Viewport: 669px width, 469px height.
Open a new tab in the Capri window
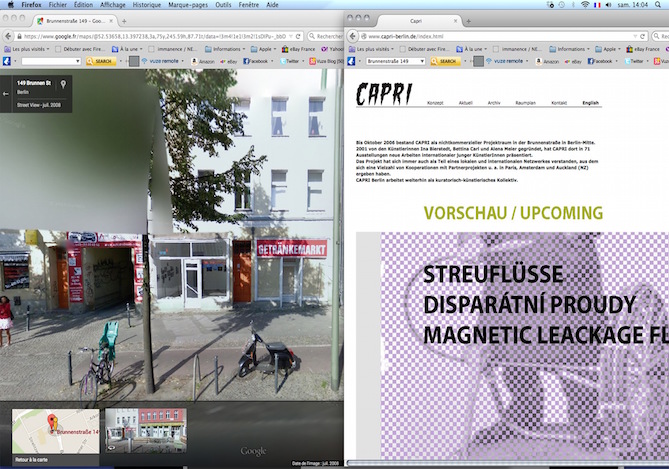point(468,21)
